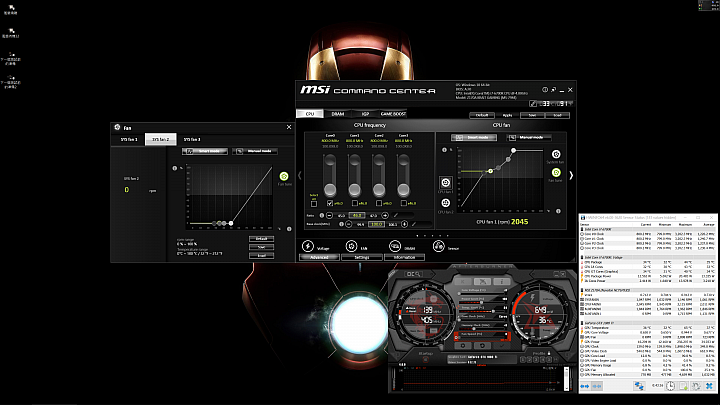The image size is (720, 405).
Task: Click HWiNFO settings gear toolbar icon
Action: point(696,386)
